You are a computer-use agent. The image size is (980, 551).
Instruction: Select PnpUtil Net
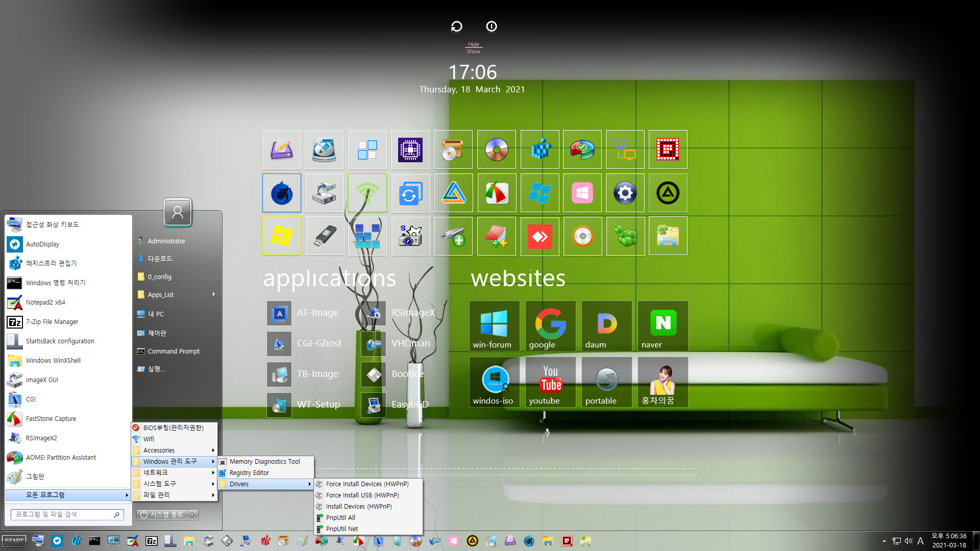368,529
